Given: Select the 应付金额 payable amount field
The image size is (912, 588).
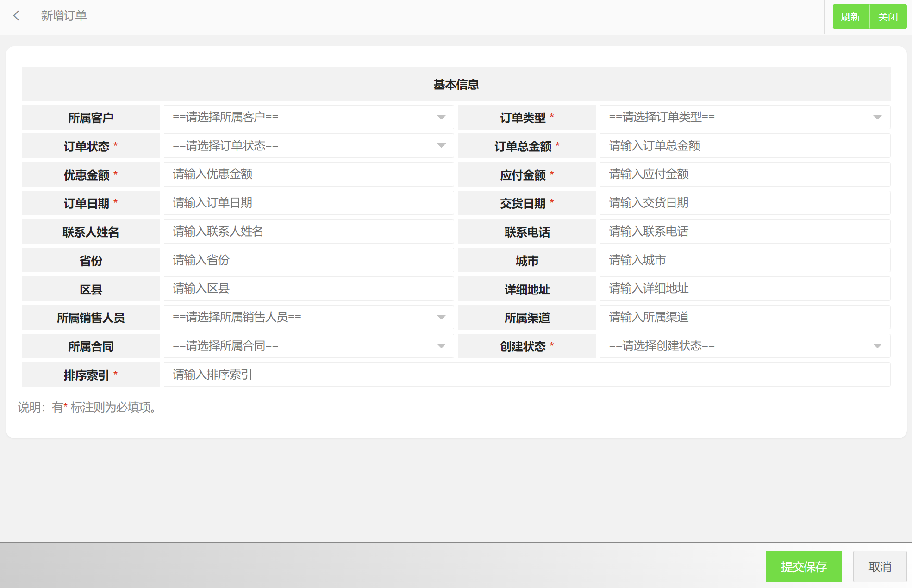Looking at the screenshot, I should pyautogui.click(x=744, y=175).
